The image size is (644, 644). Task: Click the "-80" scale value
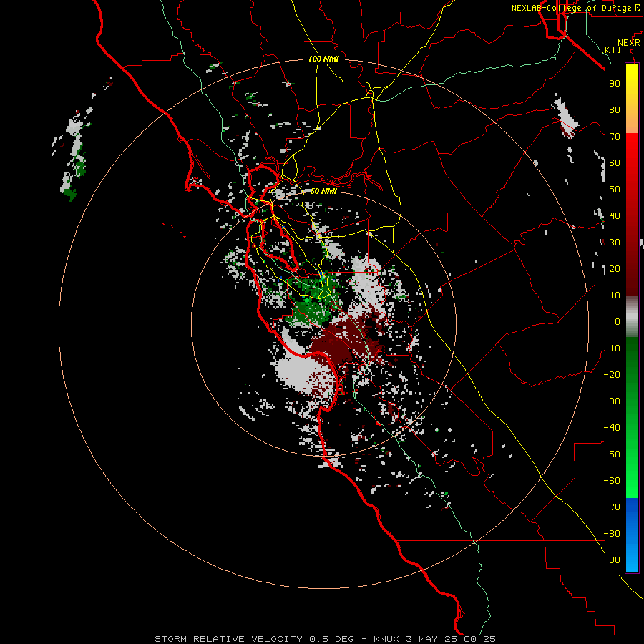click(612, 534)
